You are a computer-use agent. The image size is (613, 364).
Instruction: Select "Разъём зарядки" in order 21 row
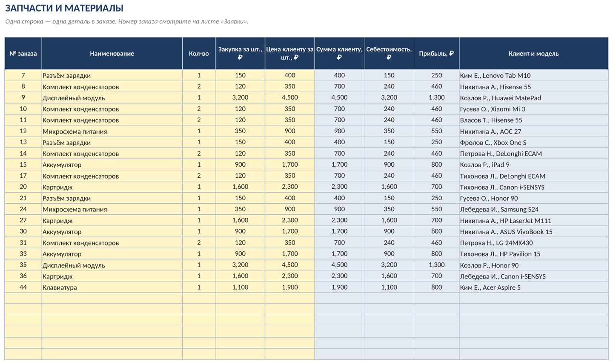click(x=112, y=198)
